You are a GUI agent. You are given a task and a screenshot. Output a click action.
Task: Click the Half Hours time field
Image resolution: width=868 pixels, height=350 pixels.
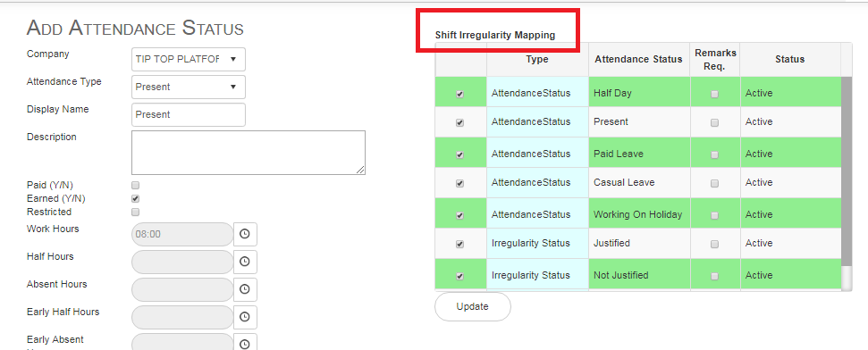click(182, 262)
